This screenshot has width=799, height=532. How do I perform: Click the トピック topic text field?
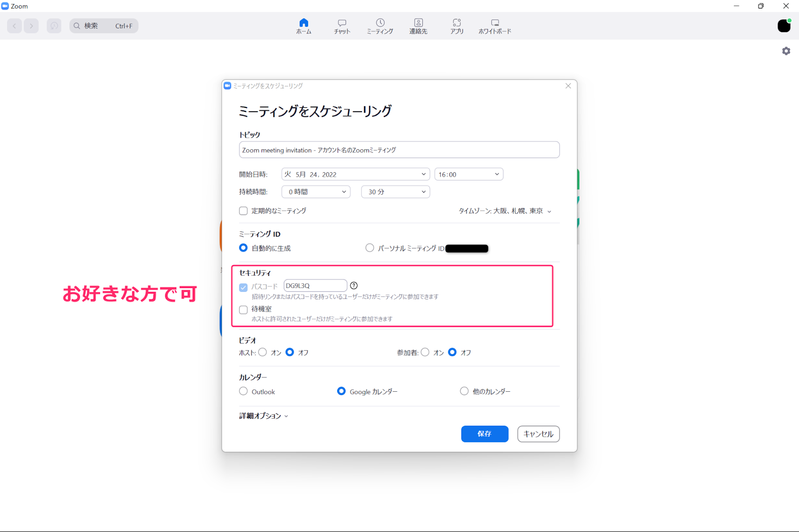click(x=399, y=150)
